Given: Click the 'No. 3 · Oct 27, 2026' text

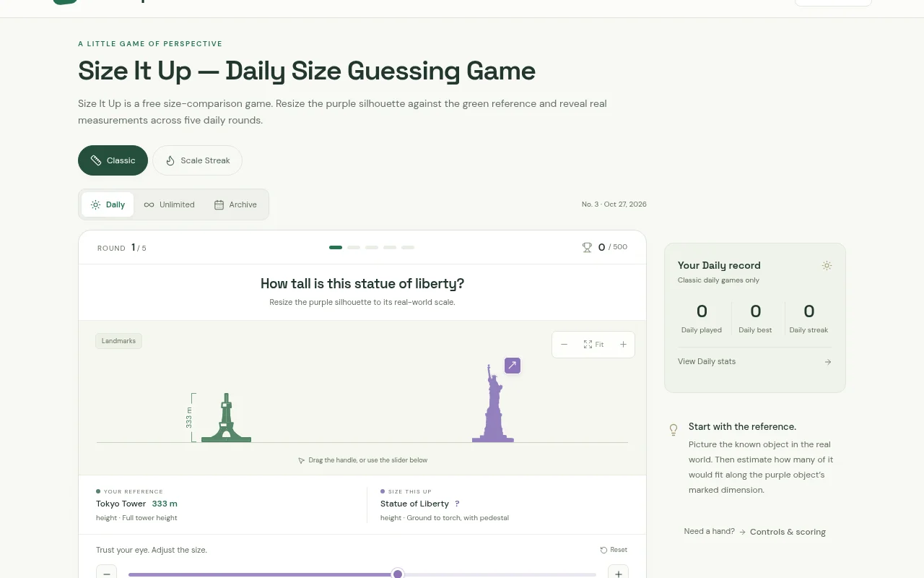Looking at the screenshot, I should tap(614, 204).
